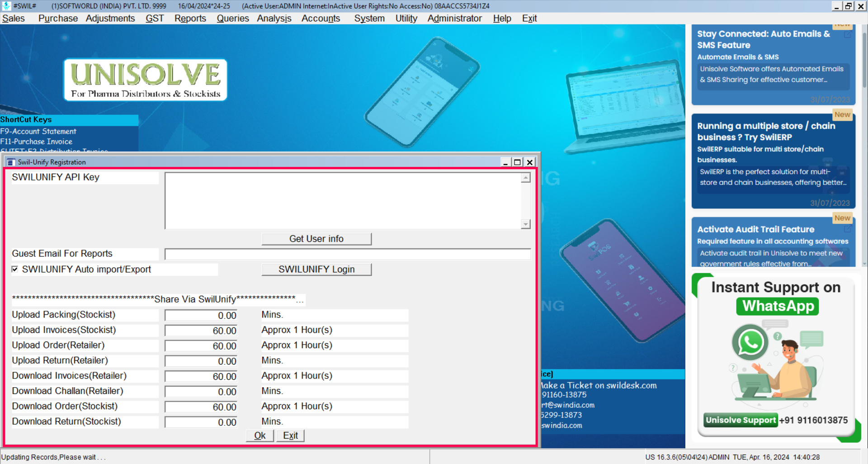This screenshot has width=868, height=464.
Task: Click Download Challan(Retailer) minutes field
Action: pyautogui.click(x=201, y=392)
